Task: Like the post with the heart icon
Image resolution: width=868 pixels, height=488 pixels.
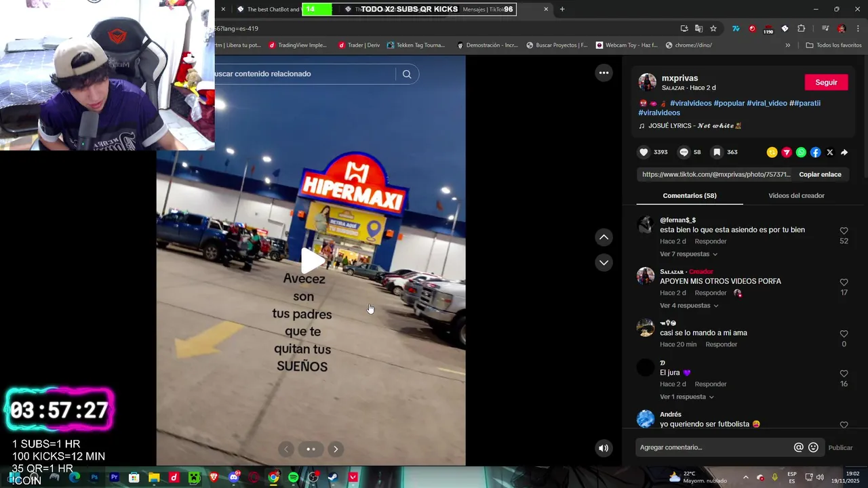Action: pos(644,152)
